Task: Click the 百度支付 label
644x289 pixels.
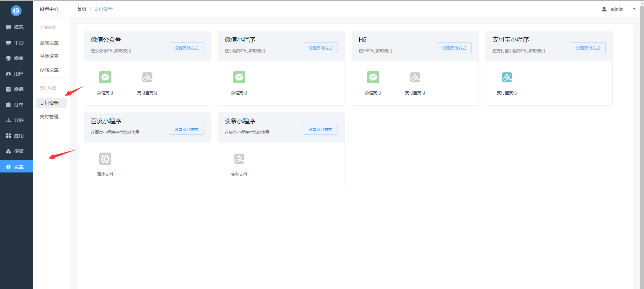Action: (105, 174)
